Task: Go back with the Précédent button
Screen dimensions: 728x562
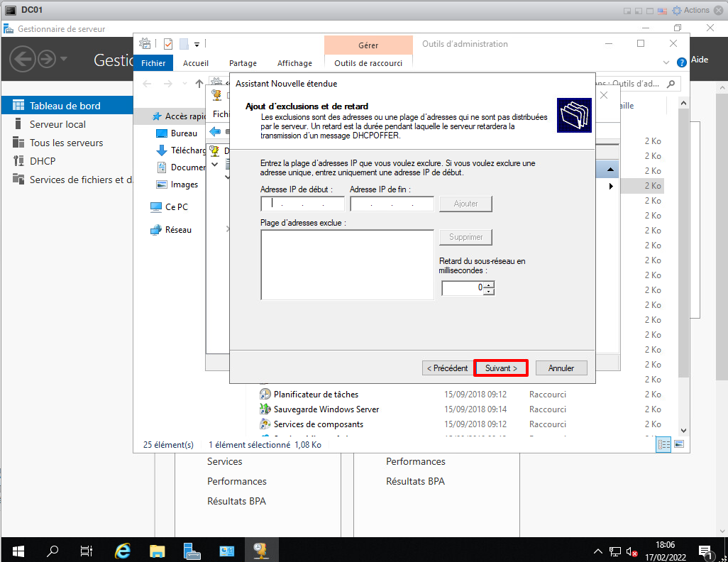Action: point(446,368)
